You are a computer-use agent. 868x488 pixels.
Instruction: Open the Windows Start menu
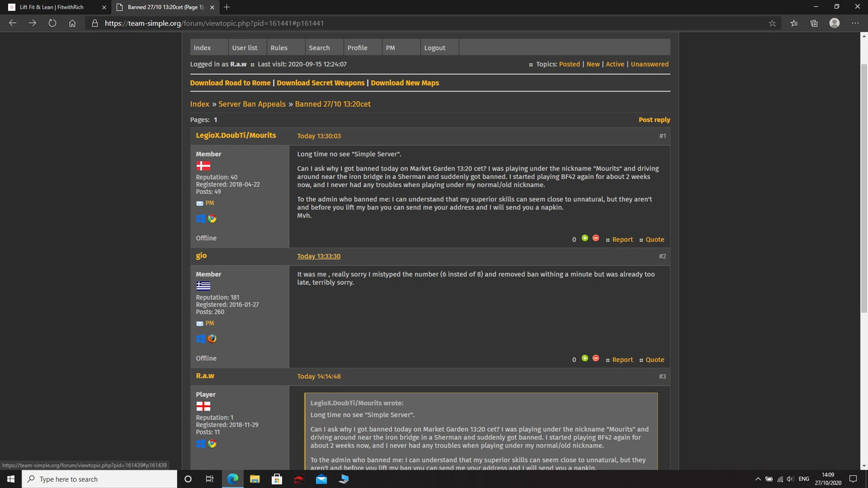(11, 479)
